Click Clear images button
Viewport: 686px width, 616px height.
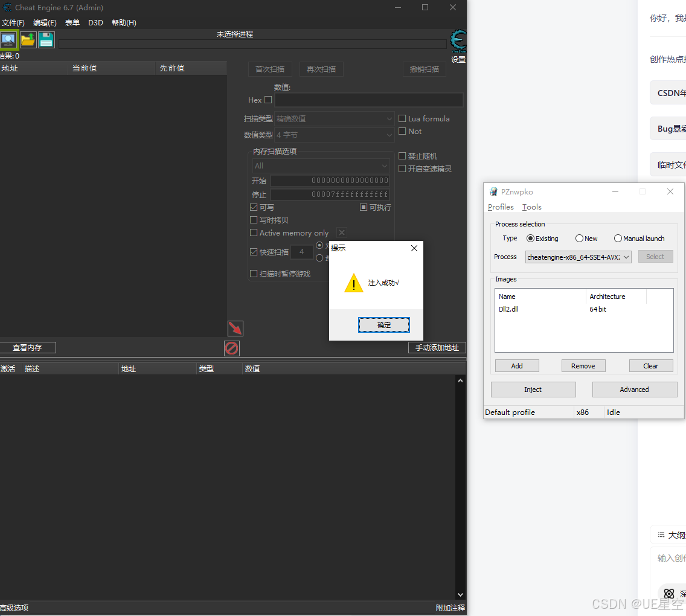[651, 366]
